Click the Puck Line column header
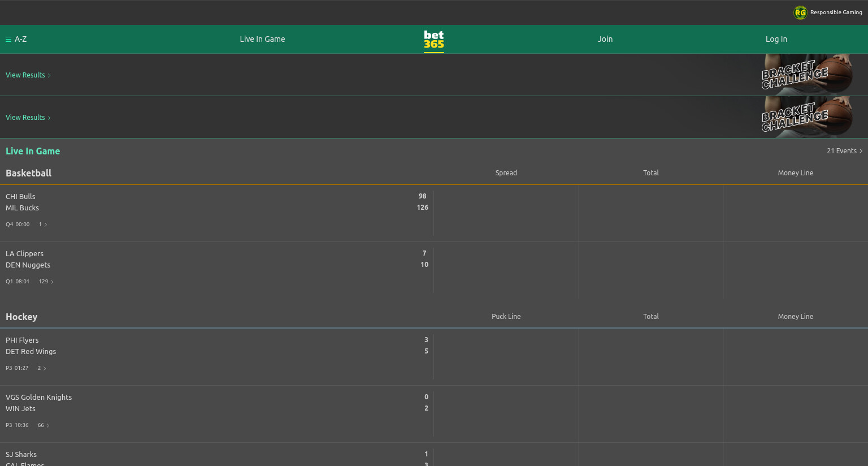 pyautogui.click(x=506, y=317)
